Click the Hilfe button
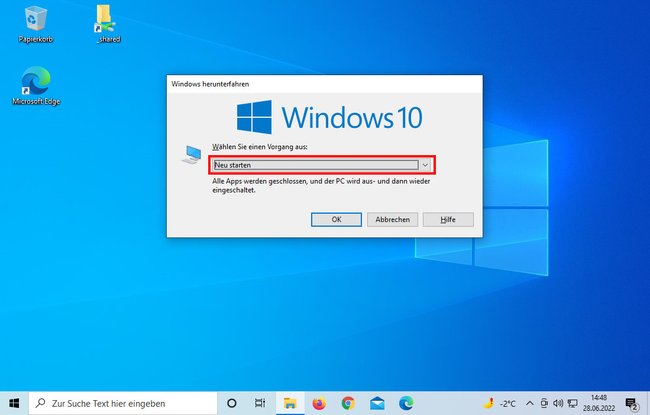This screenshot has width=650, height=415. click(448, 220)
